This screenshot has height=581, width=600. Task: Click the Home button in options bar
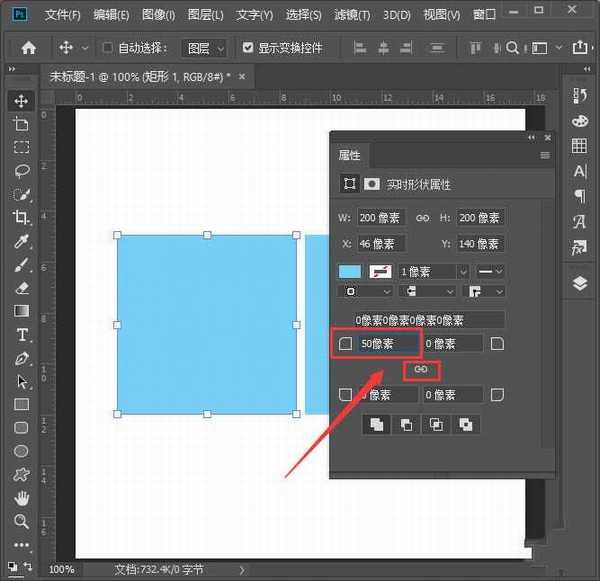point(29,48)
